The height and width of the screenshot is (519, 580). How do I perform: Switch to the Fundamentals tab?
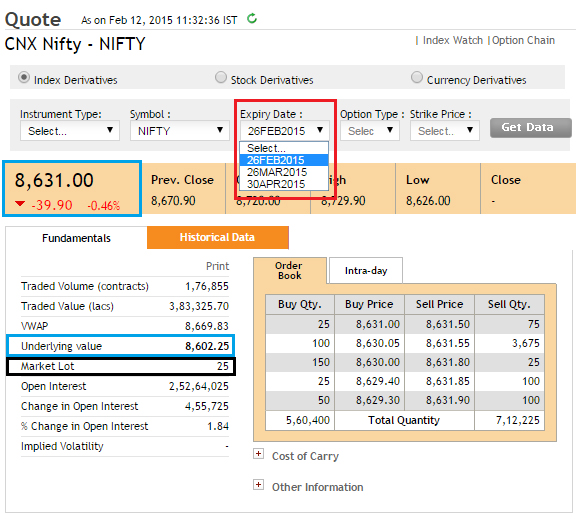point(76,238)
